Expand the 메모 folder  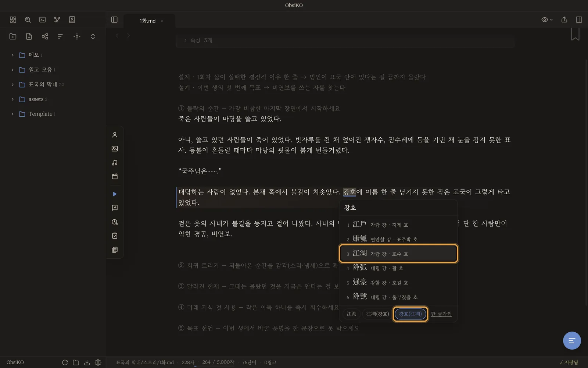(x=12, y=55)
